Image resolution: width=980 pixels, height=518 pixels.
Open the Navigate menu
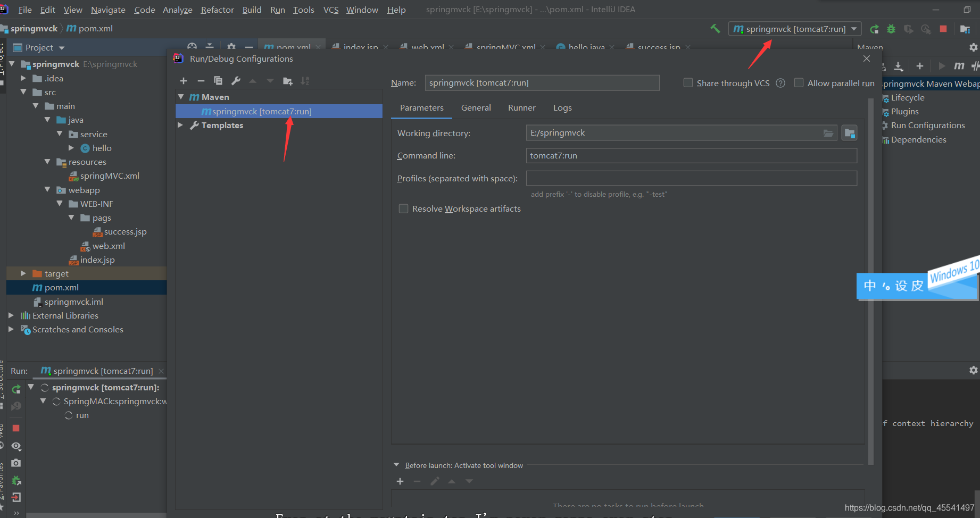(107, 10)
